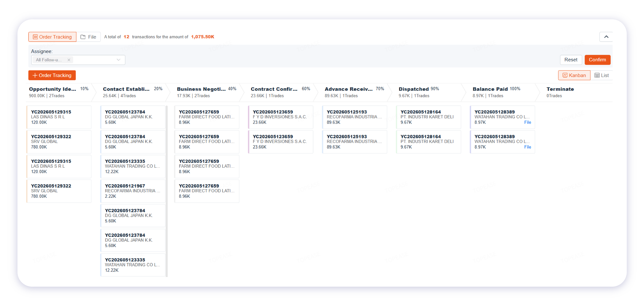644x306 pixels.
Task: Open first F Y D INVERSIONES S.A.C. card
Action: click(281, 117)
